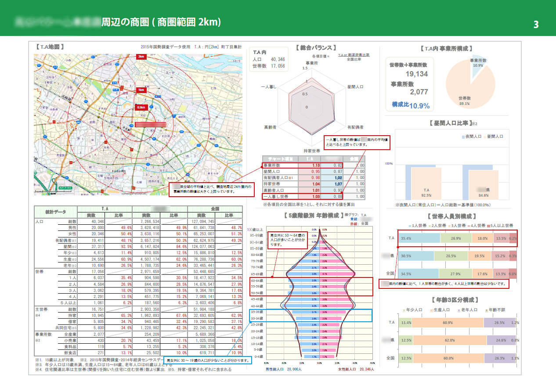Screen dimensions: 556x392
Task: Click the 男女共に50～64歳 annotation box
Action: pyautogui.click(x=288, y=240)
